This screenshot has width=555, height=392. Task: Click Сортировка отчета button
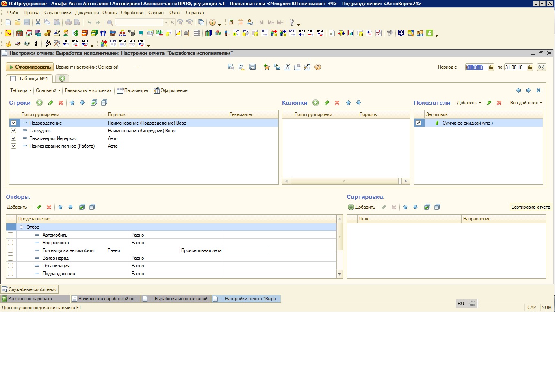point(531,207)
